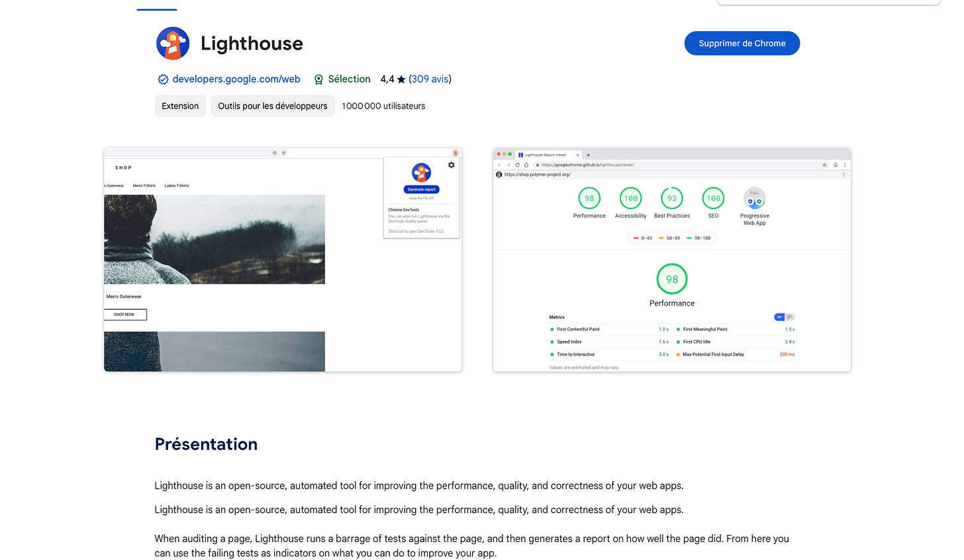Click the rating star icon beside 4,4
This screenshot has width=964, height=560.
[401, 79]
